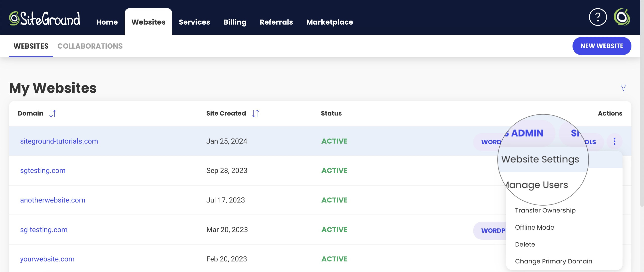This screenshot has height=272, width=644.
Task: Click the user profile avatar icon
Action: [x=623, y=17]
